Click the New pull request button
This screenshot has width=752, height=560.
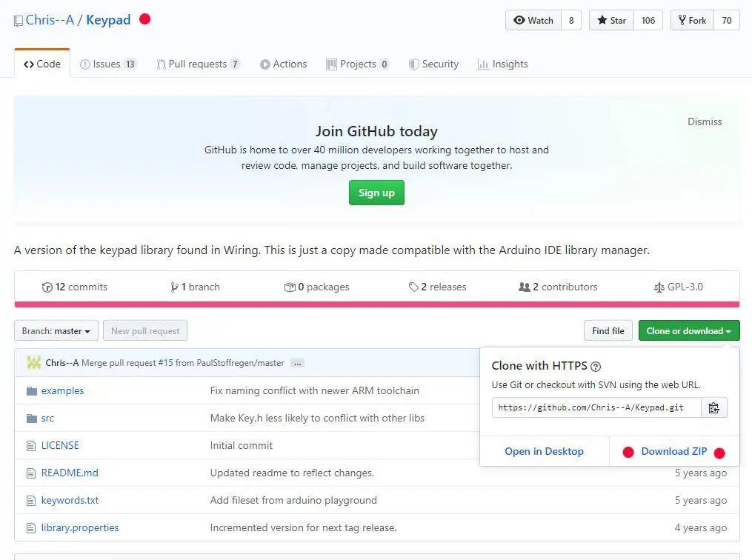pyautogui.click(x=145, y=331)
